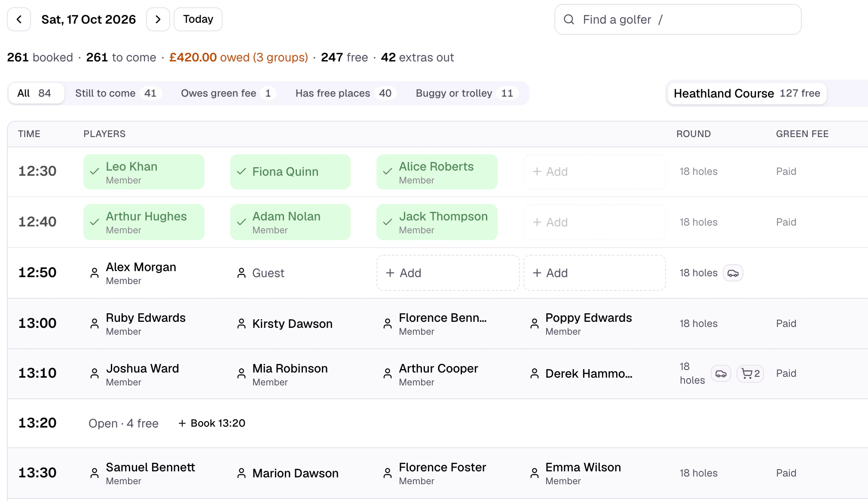The height and width of the screenshot is (501, 868).
Task: Expand the open 13:20 tee time row
Action: click(437, 424)
